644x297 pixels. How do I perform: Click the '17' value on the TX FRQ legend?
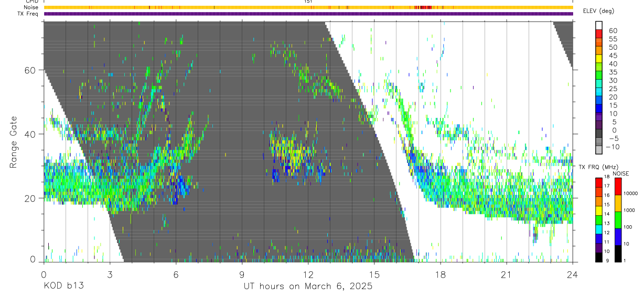[x=608, y=186]
